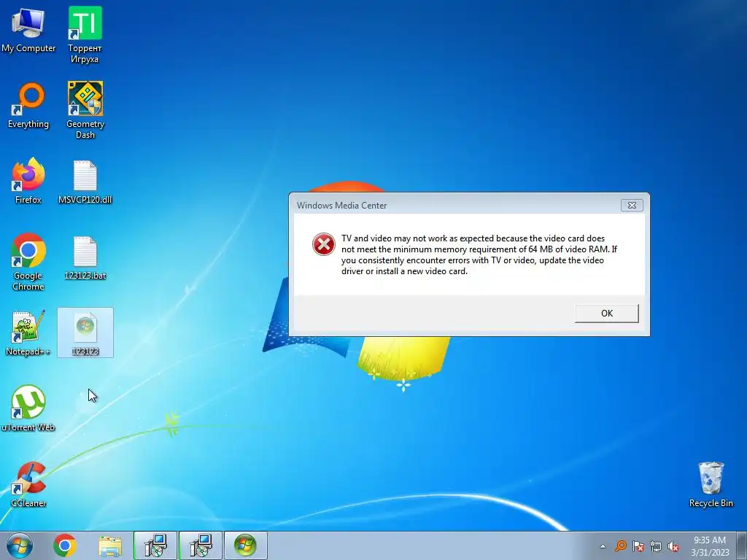This screenshot has height=560, width=747.
Task: Click OK in Windows Media Center dialog
Action: pos(606,314)
